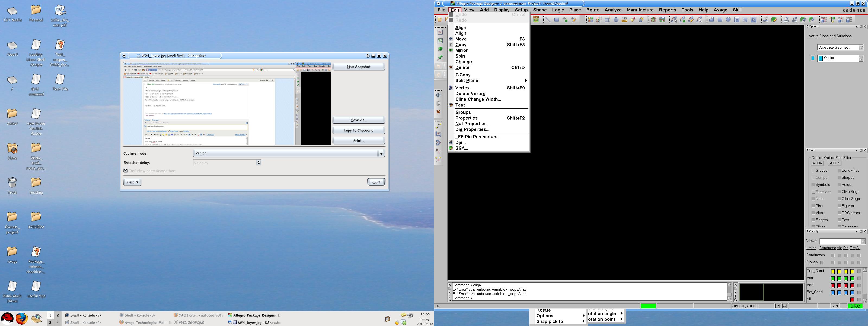Image resolution: width=868 pixels, height=326 pixels.
Task: Select the Add Text (abc plus) icon
Action: click(x=565, y=20)
